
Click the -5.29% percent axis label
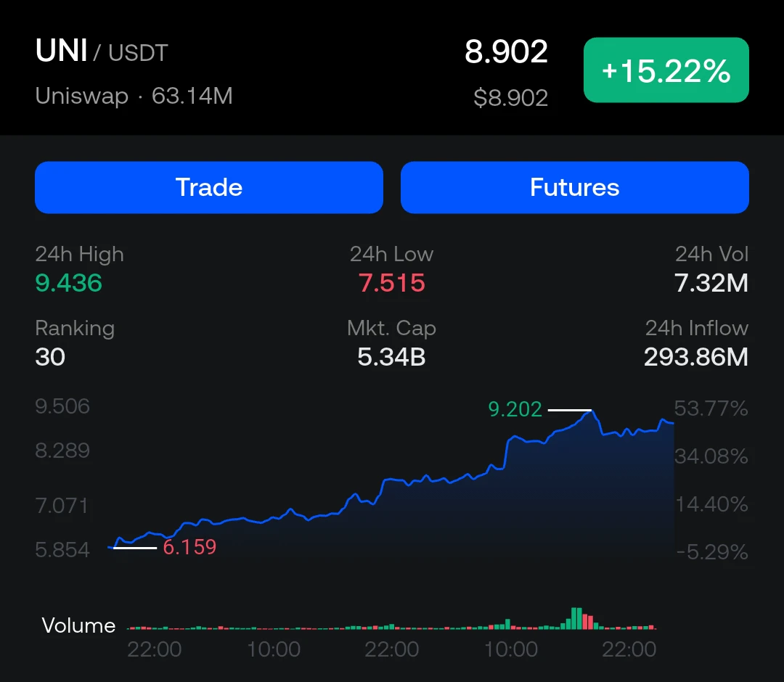712,552
